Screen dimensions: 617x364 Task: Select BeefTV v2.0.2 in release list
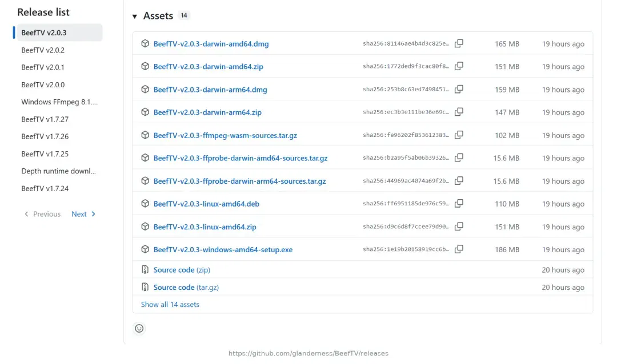[x=43, y=50]
